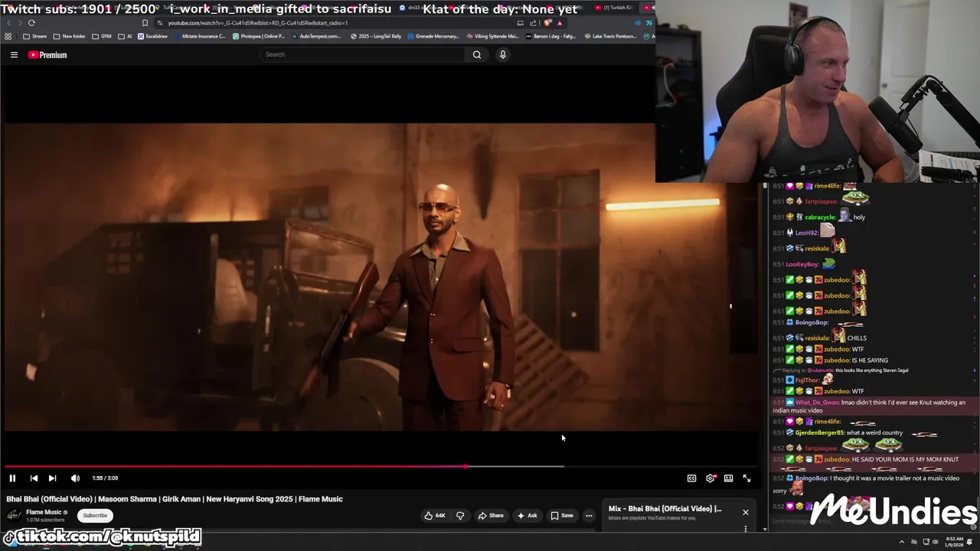The width and height of the screenshot is (980, 551).
Task: Click the Mix - Bhai Bhai playlist title
Action: [x=665, y=509]
